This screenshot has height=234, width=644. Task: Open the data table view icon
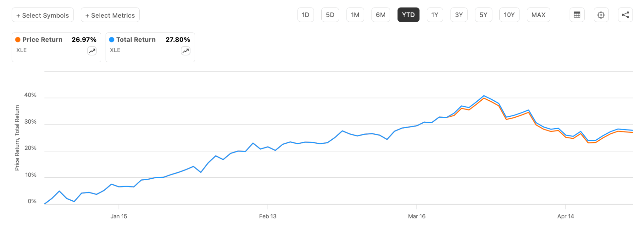point(577,15)
